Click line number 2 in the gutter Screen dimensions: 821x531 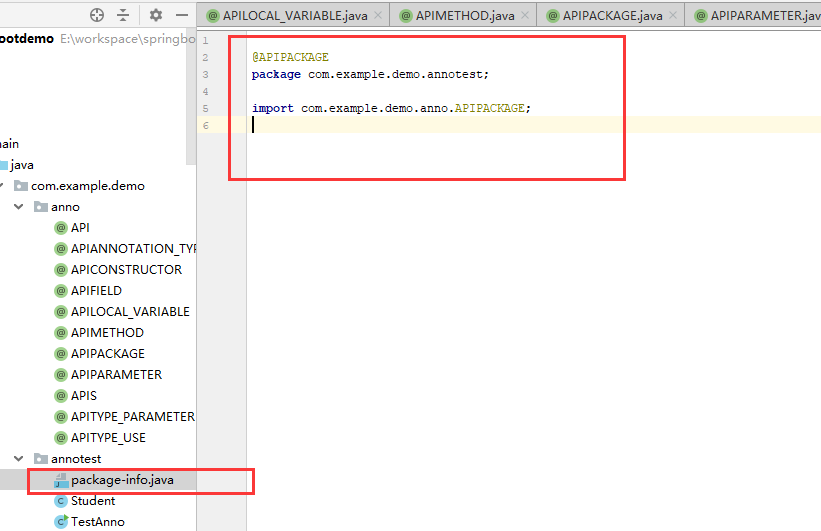click(206, 57)
